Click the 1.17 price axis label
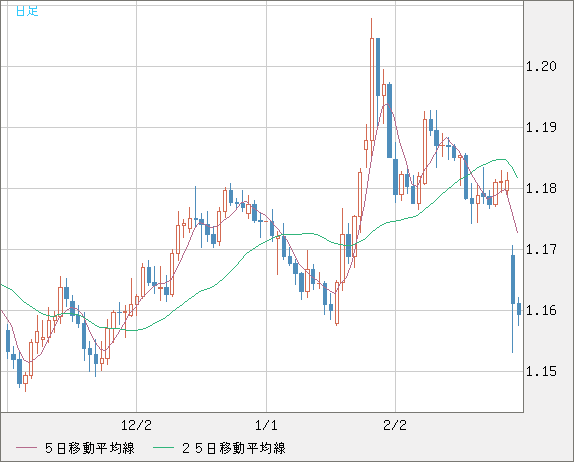 point(541,250)
